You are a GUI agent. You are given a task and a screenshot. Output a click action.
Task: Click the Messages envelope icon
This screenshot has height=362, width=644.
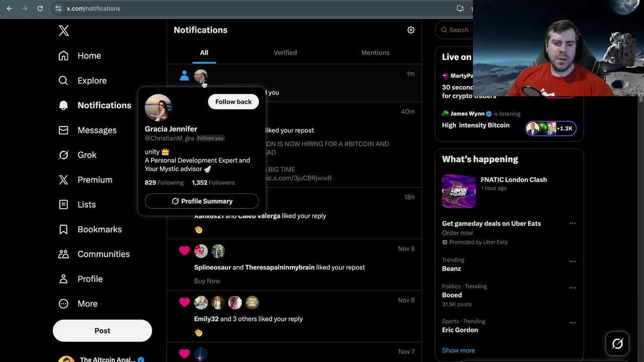[63, 130]
